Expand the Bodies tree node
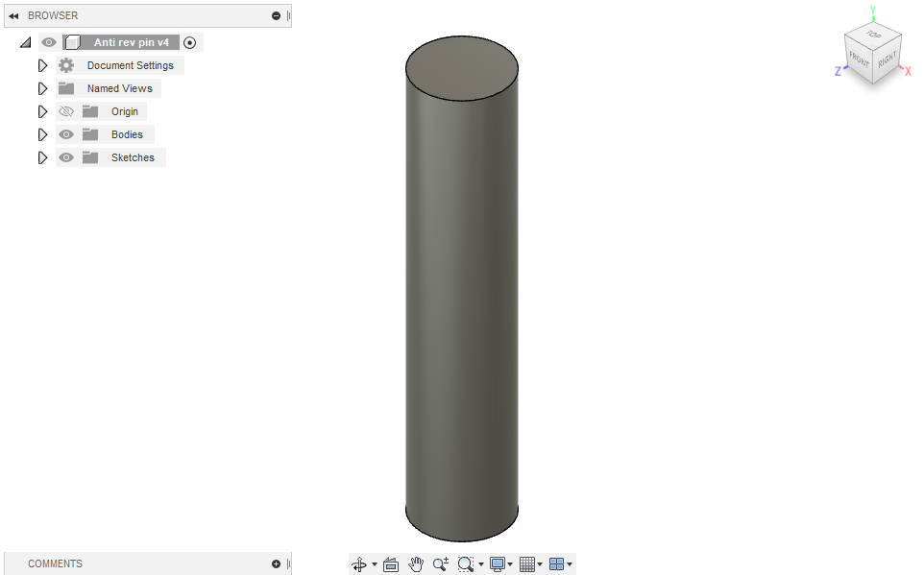Viewport: 924px width, 575px height. [42, 134]
